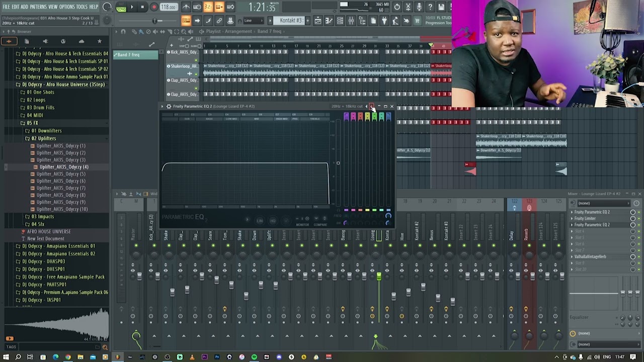Screen dimensions: 644x362
Task: Open the Line snap dropdown
Action: point(253,21)
